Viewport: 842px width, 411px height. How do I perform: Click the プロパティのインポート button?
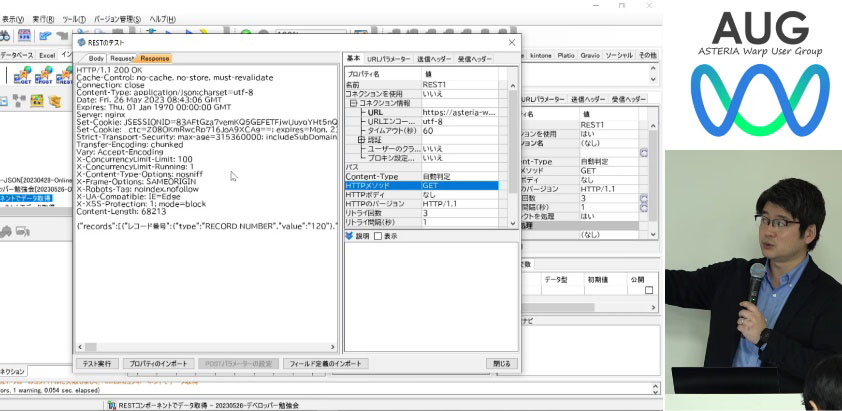(158, 364)
